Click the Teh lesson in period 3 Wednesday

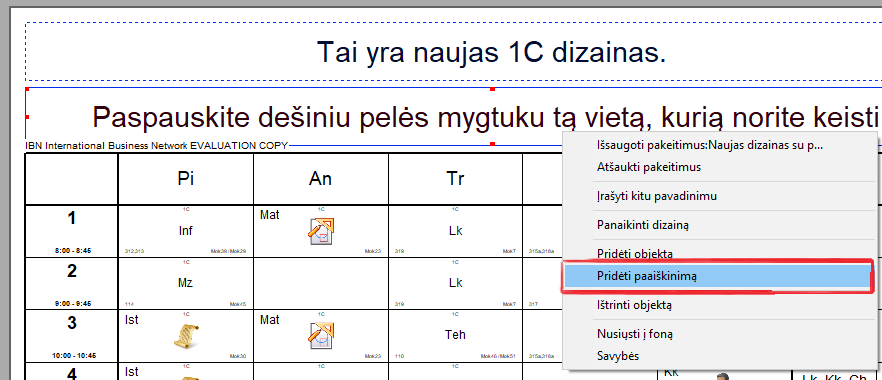456,336
